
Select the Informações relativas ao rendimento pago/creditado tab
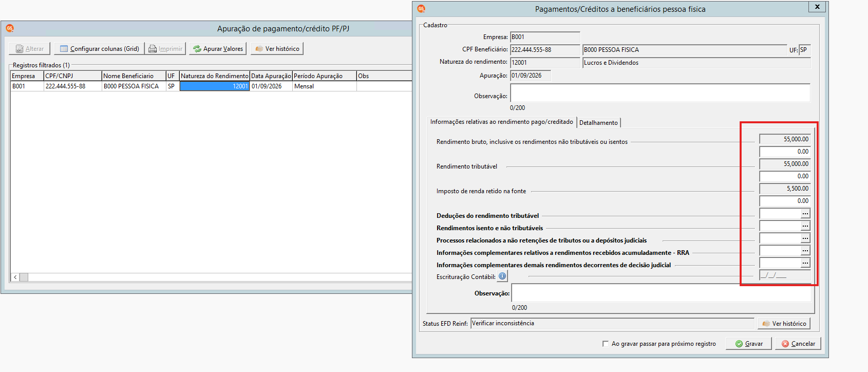coord(502,122)
